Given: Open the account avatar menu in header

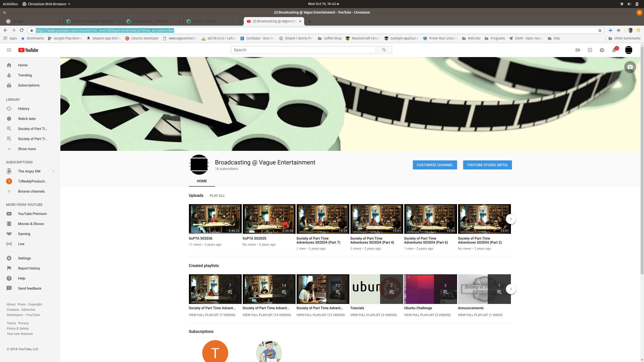Looking at the screenshot, I should click(629, 50).
